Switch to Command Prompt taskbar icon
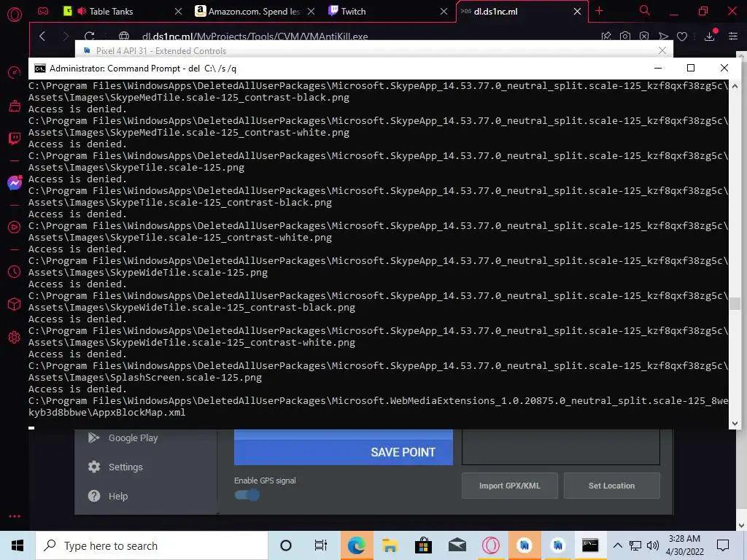747x560 pixels. [x=590, y=545]
